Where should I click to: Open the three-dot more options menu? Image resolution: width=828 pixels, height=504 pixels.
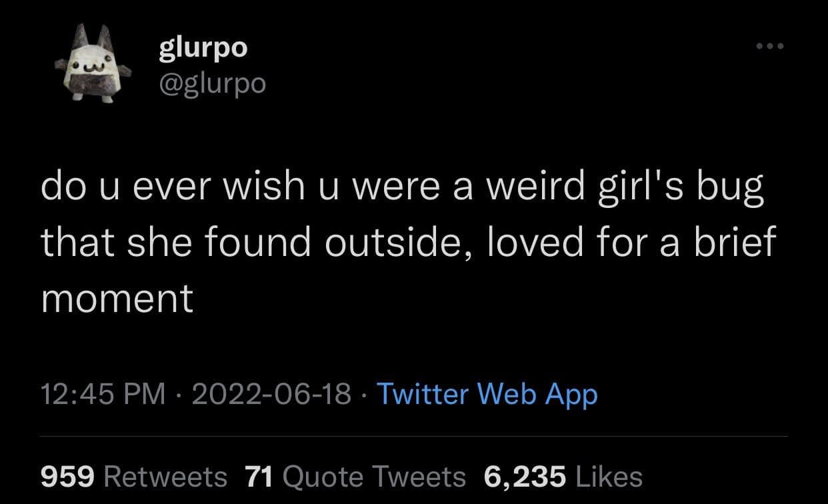pos(770,47)
